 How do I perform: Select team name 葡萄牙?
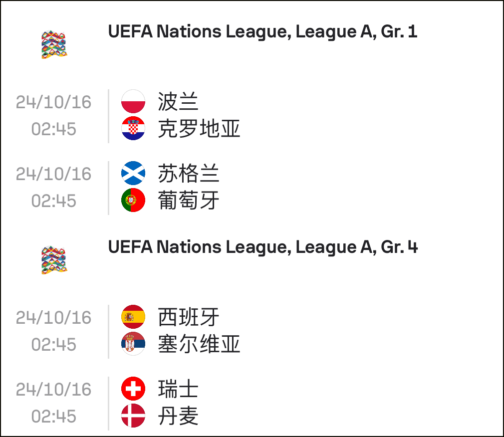pos(188,201)
